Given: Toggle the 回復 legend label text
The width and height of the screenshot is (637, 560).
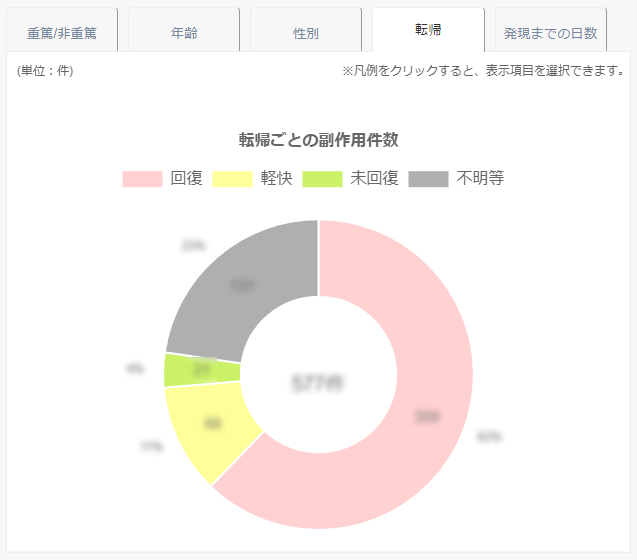Looking at the screenshot, I should (187, 179).
